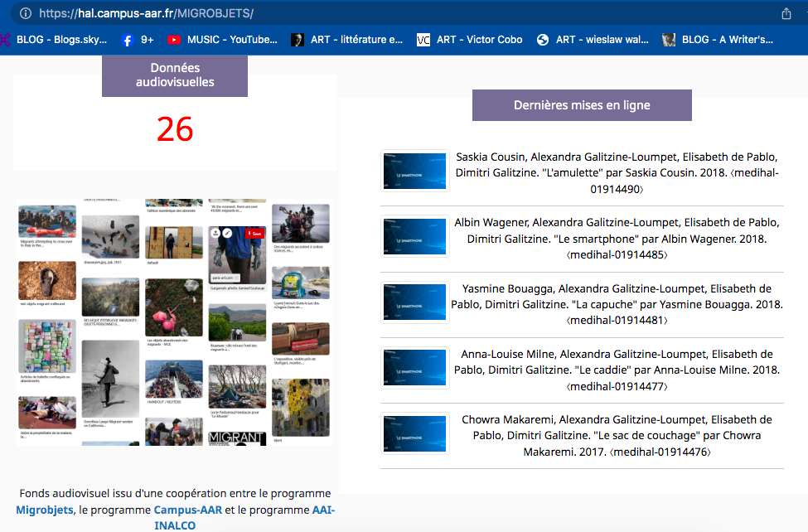Viewport: 808px width, 532px height.
Task: Click the toiletries articles photo in collage
Action: tap(47, 346)
